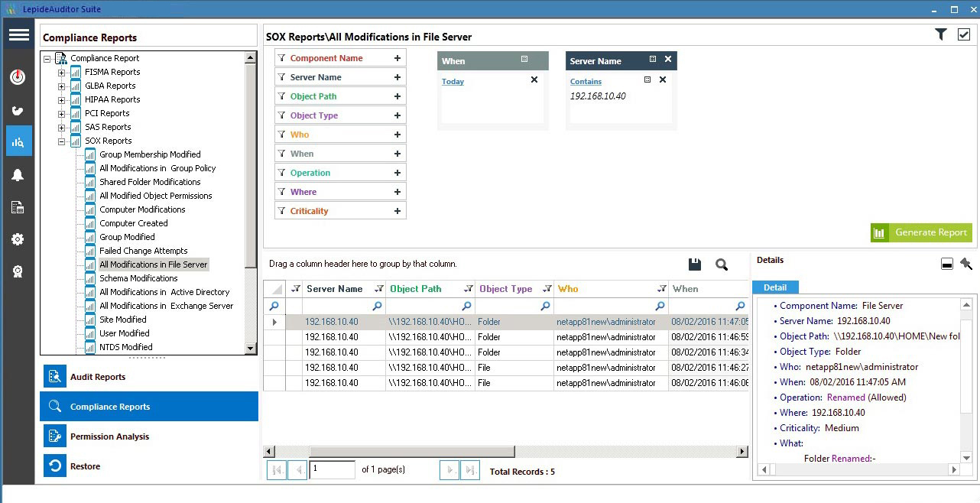Open alerts via the sidebar bell icon
The image size is (980, 503).
pos(18,174)
